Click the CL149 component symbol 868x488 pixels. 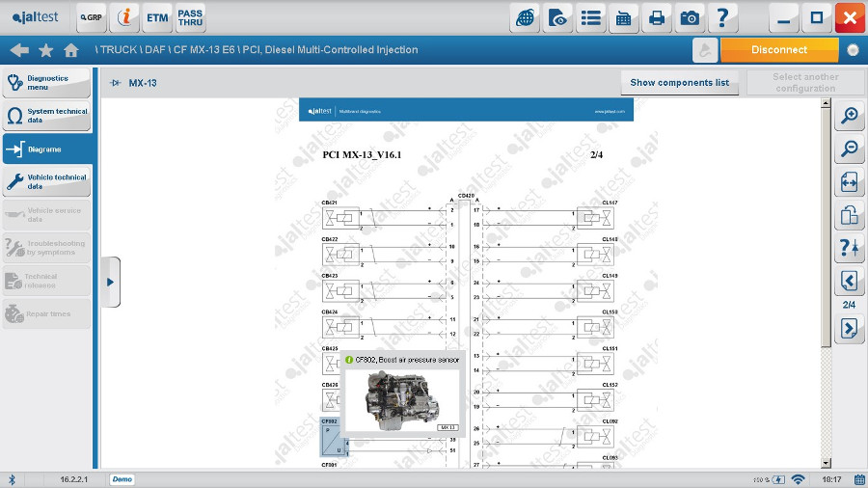(x=595, y=291)
